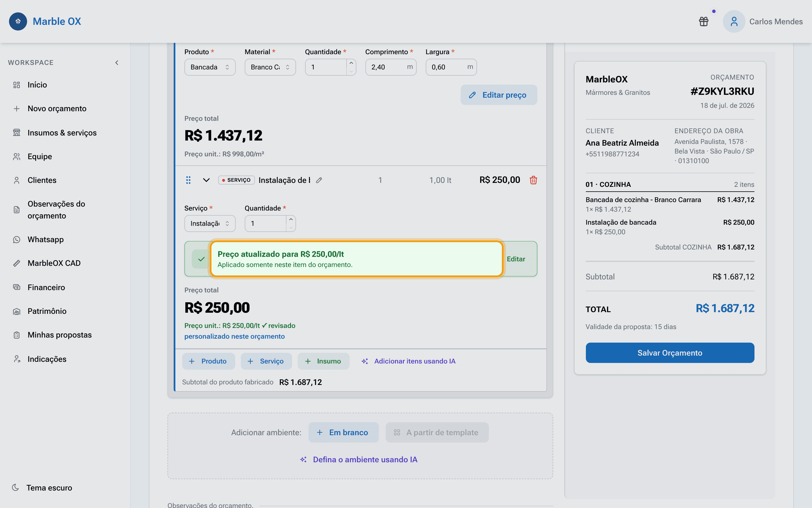Navigate to Equipe
The image size is (812, 508).
click(39, 157)
